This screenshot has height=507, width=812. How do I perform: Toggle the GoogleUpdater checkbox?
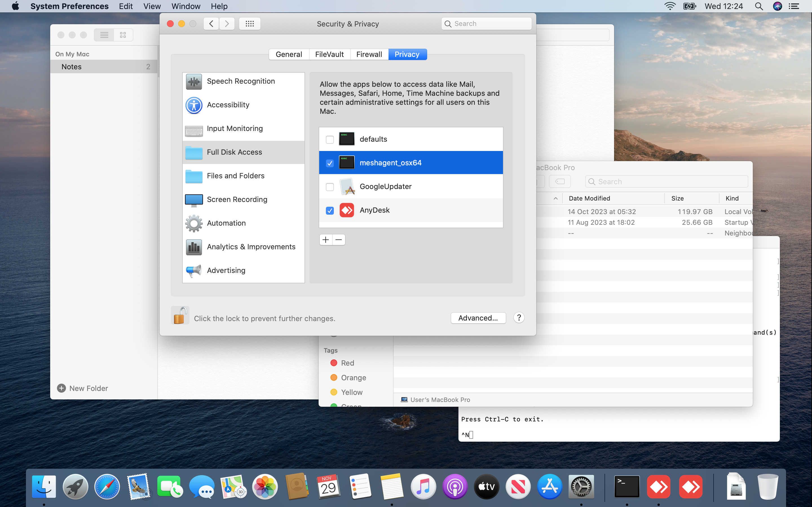pyautogui.click(x=330, y=187)
